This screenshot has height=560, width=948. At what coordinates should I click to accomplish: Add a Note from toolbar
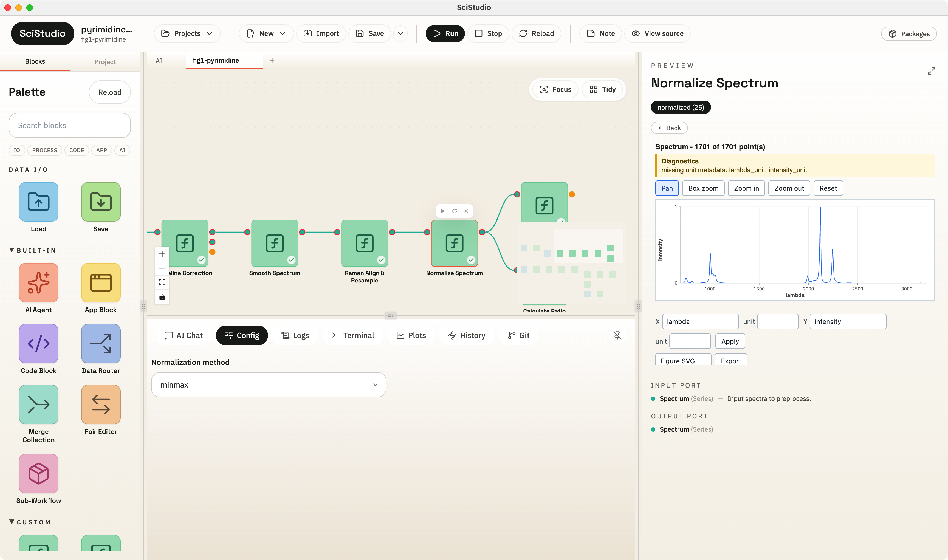coord(600,33)
